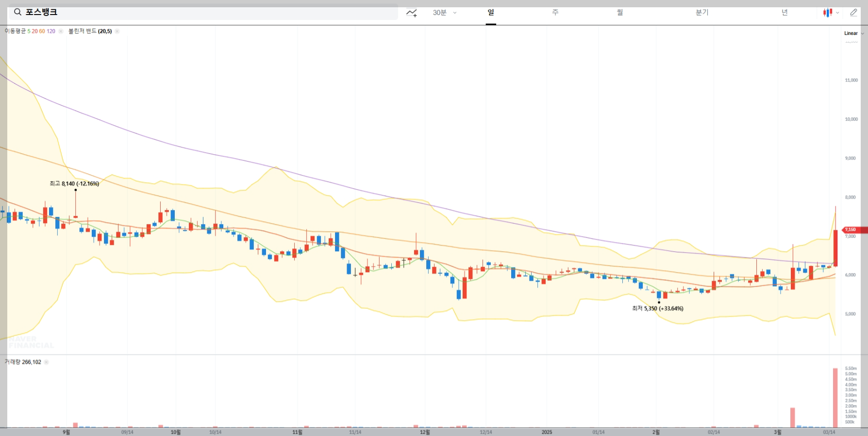Viewport: 868px width, 436px height.
Task: Click the red 7,150 current price tag
Action: tap(854, 230)
